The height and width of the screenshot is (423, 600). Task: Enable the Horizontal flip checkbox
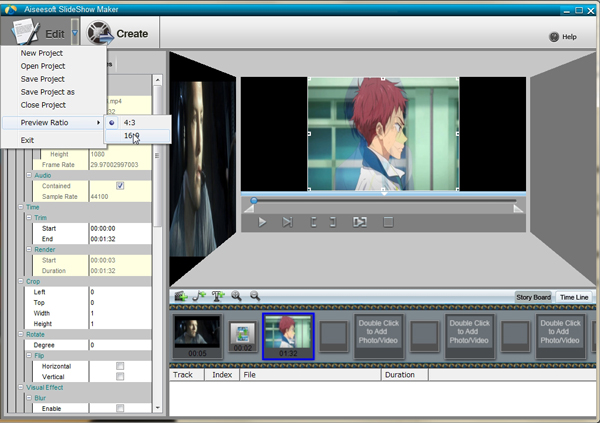pyautogui.click(x=120, y=366)
